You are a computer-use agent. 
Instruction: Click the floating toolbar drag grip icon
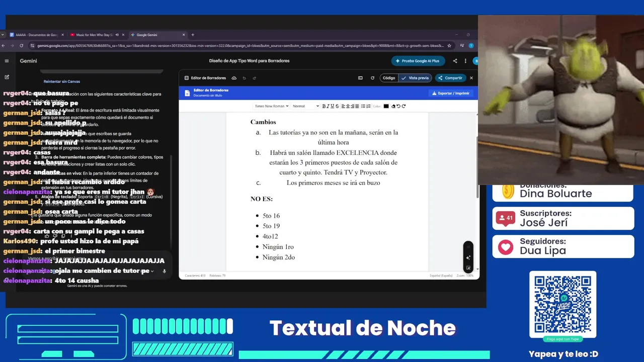pyautogui.click(x=468, y=247)
